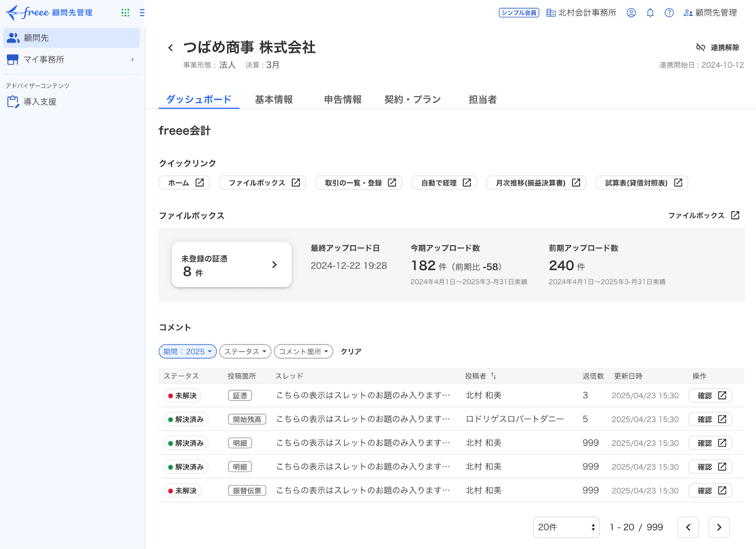Open 月次推移(損益決算書) quick link
756x549 pixels.
click(536, 183)
